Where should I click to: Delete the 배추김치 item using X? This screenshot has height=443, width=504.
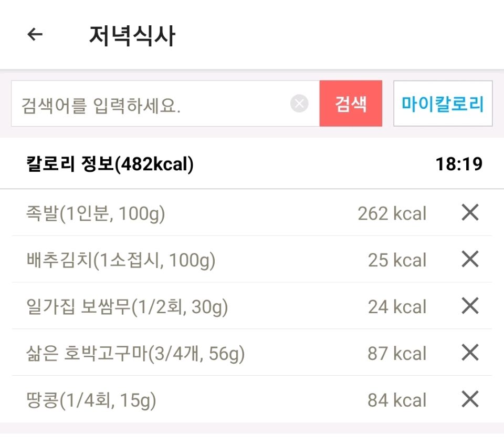(x=470, y=259)
